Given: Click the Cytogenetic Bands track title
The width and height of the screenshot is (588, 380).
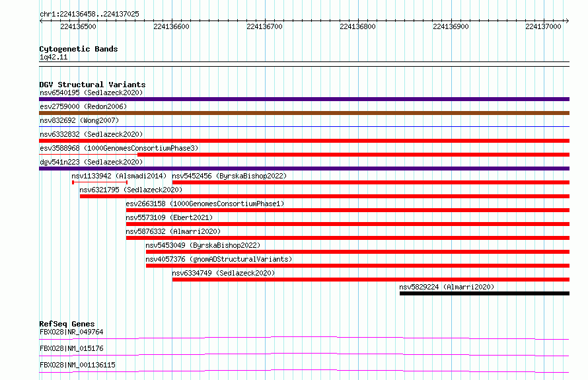Looking at the screenshot, I should [79, 49].
